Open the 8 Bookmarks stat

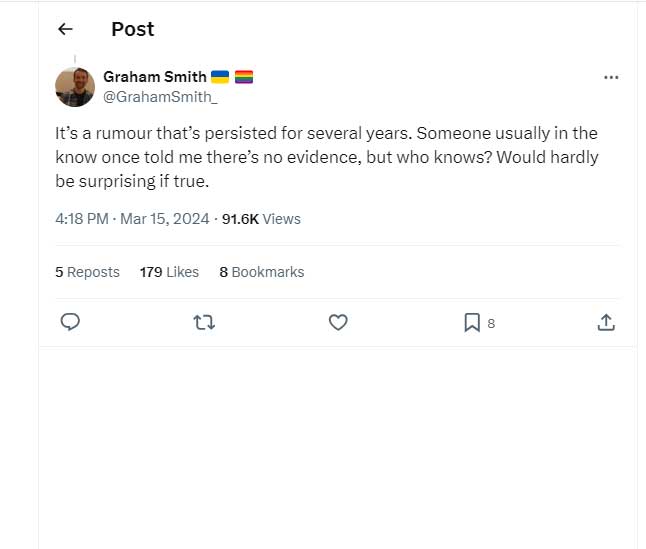coord(261,272)
